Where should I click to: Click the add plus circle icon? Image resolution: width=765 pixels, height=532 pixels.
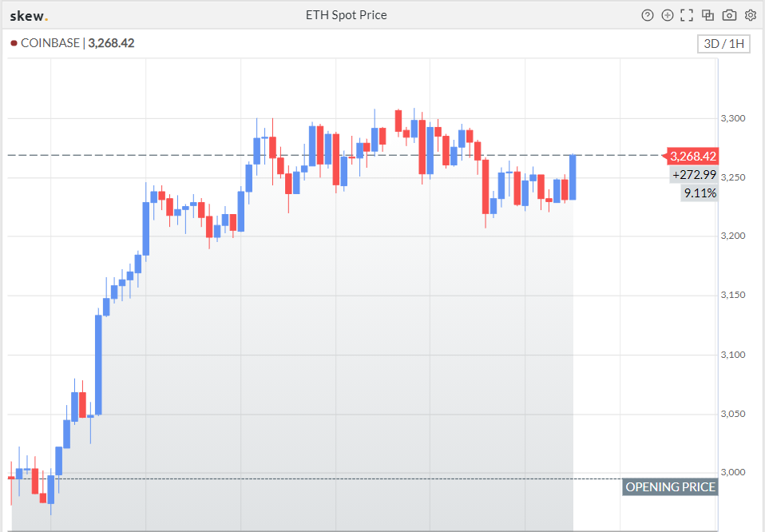click(x=668, y=16)
